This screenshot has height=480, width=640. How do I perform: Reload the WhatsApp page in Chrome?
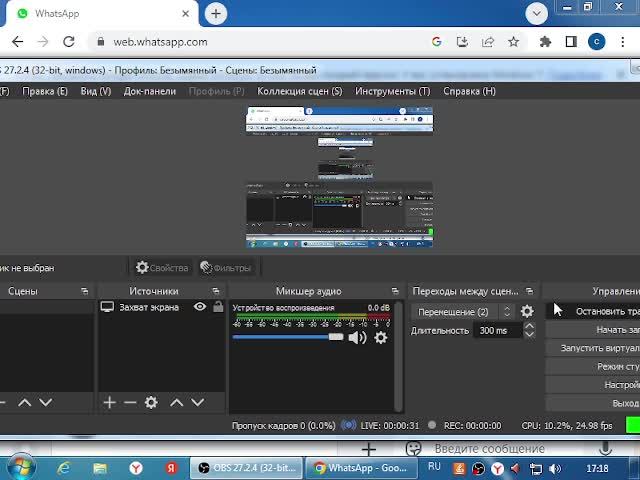tap(69, 42)
